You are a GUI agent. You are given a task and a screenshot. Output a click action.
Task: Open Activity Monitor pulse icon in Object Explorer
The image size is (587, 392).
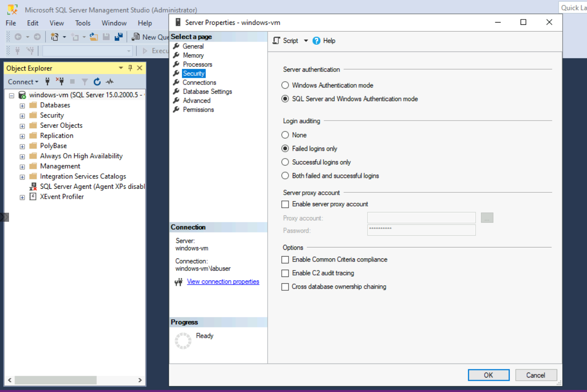pos(110,82)
